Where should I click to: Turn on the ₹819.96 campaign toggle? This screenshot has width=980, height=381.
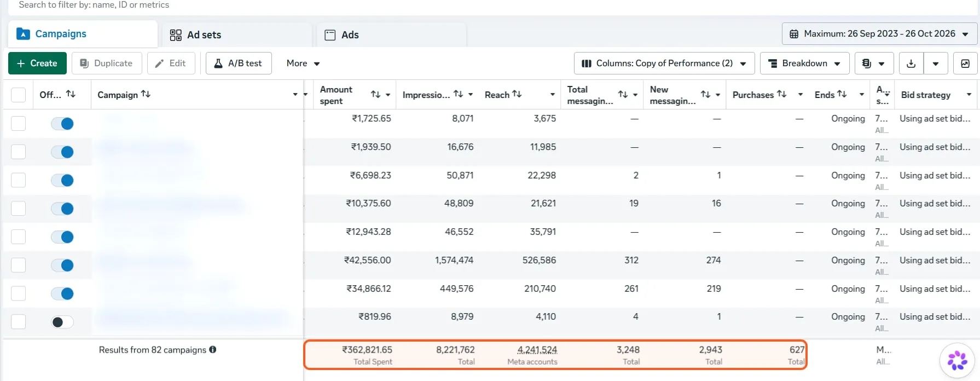point(62,322)
